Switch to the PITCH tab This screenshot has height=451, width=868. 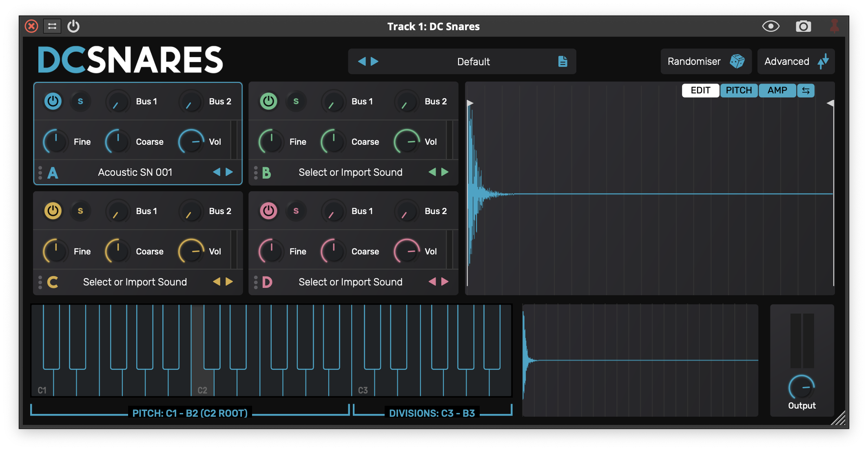(739, 91)
